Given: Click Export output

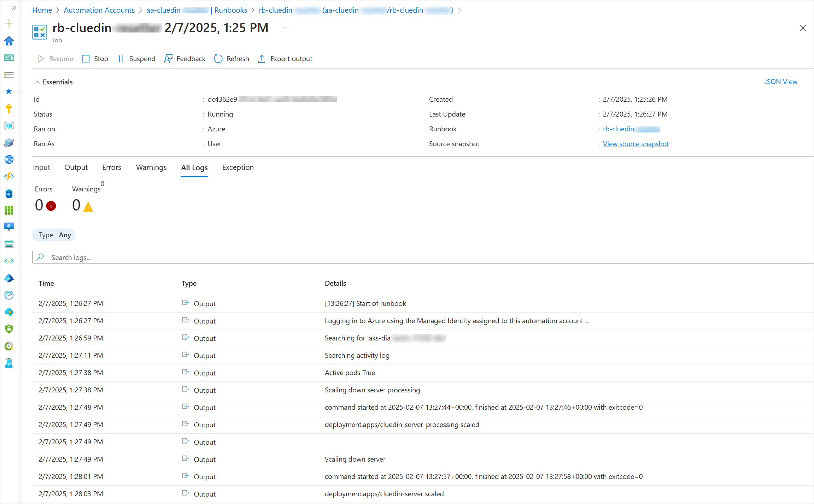Looking at the screenshot, I should click(x=285, y=59).
